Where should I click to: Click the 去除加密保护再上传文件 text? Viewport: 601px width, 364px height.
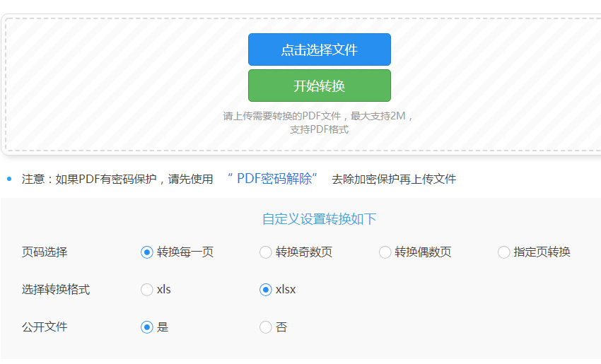pyautogui.click(x=394, y=179)
